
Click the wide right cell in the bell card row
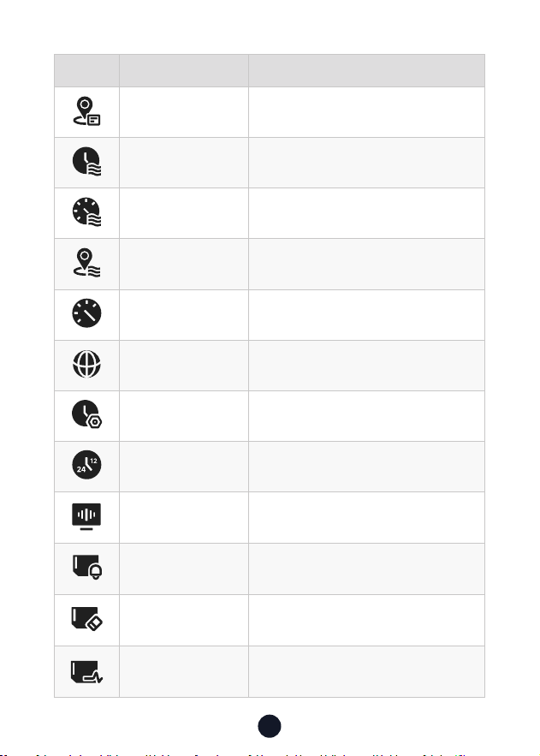pos(366,569)
